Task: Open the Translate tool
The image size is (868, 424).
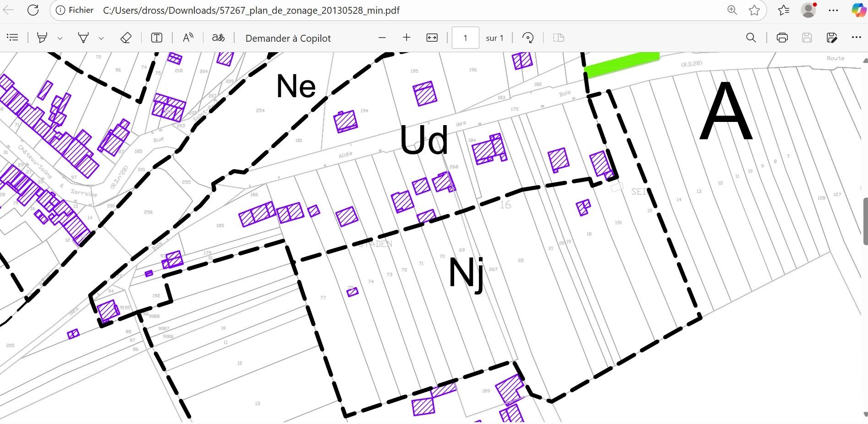Action: [218, 38]
